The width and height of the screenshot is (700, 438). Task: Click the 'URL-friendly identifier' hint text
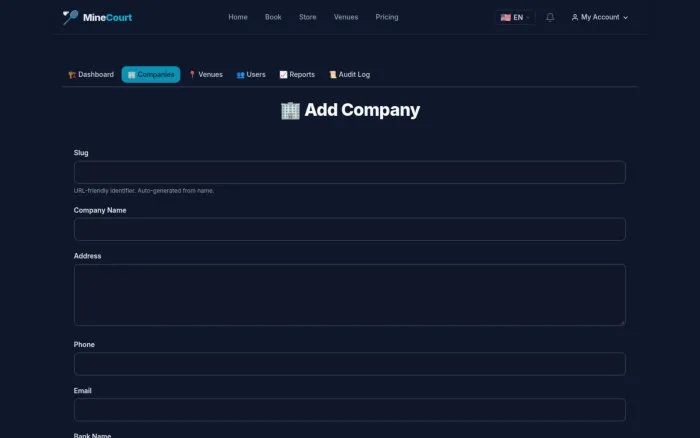coord(144,191)
